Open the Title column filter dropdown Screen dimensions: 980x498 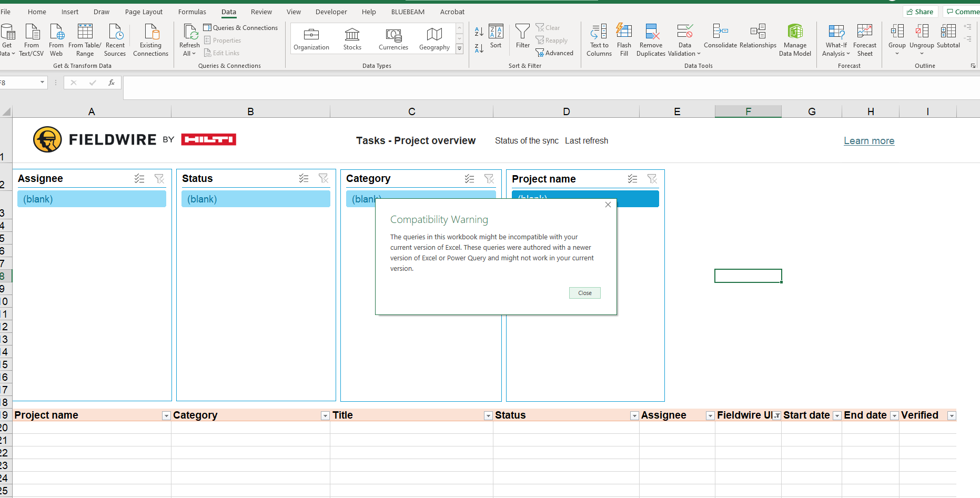pos(488,416)
